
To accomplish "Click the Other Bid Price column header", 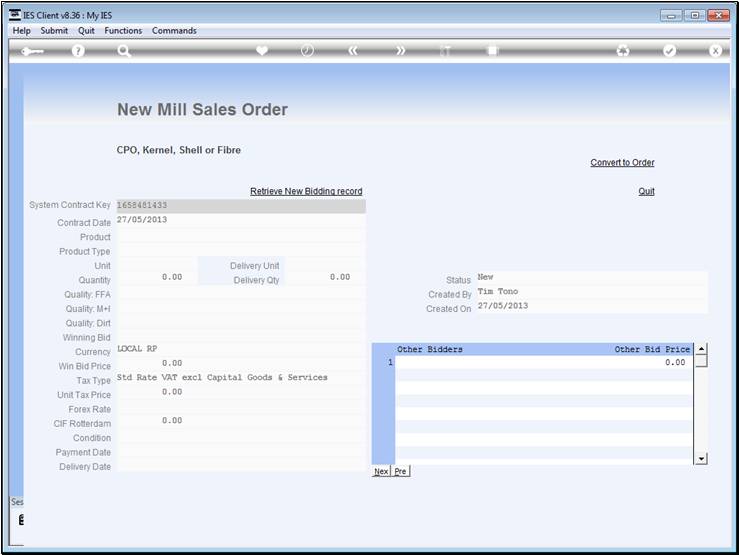I will pos(652,349).
